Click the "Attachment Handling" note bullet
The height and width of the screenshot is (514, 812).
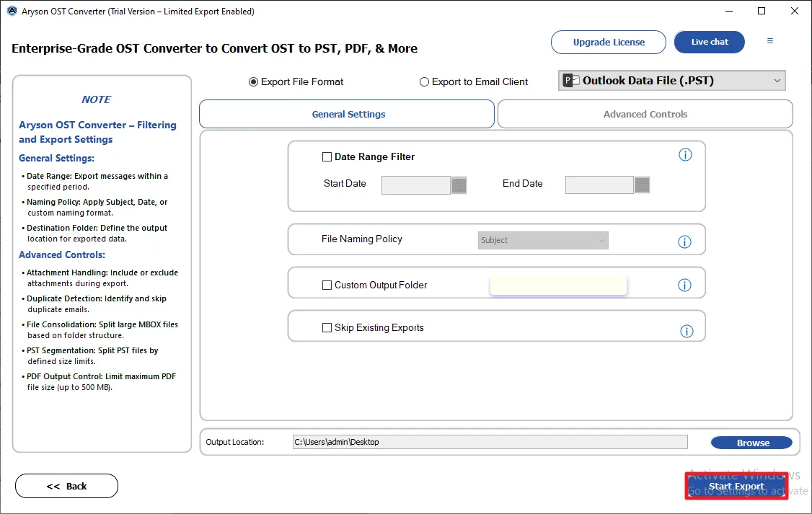click(100, 278)
